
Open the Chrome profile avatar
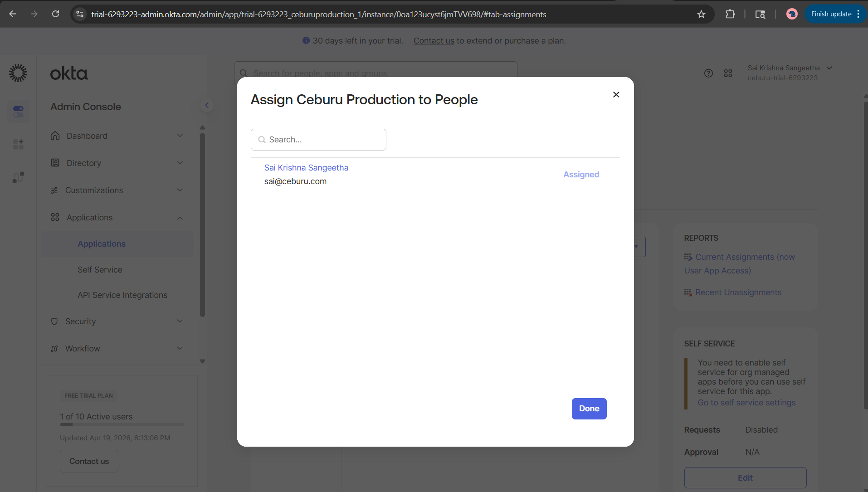792,14
